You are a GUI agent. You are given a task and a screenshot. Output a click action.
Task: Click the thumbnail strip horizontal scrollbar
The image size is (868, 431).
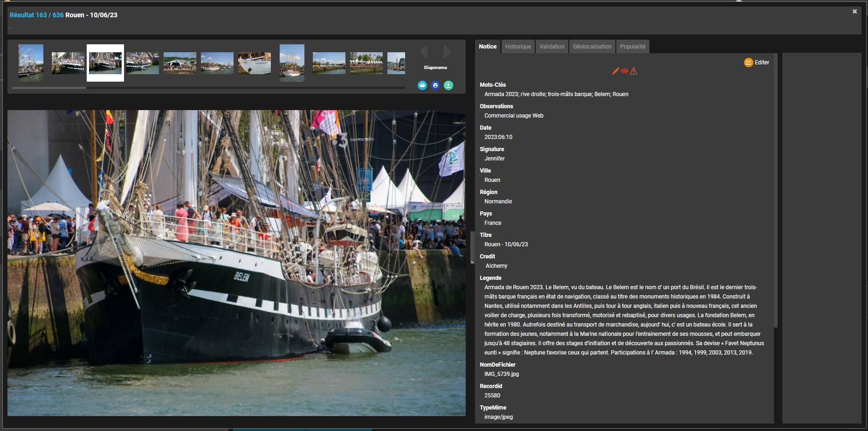click(x=49, y=88)
